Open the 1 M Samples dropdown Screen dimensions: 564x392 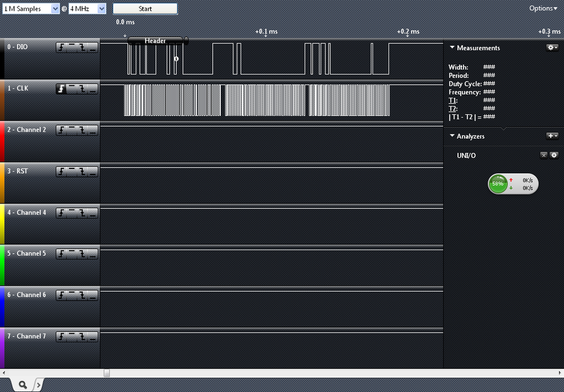click(x=54, y=8)
